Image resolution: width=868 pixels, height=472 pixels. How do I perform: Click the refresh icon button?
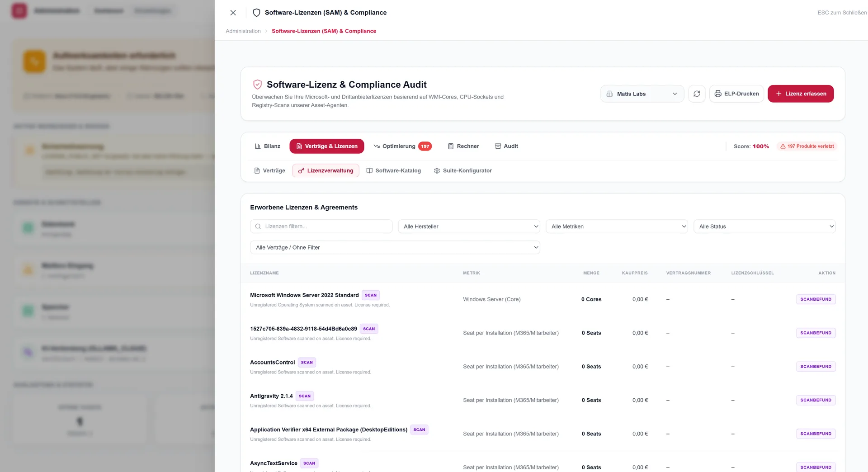click(x=697, y=94)
